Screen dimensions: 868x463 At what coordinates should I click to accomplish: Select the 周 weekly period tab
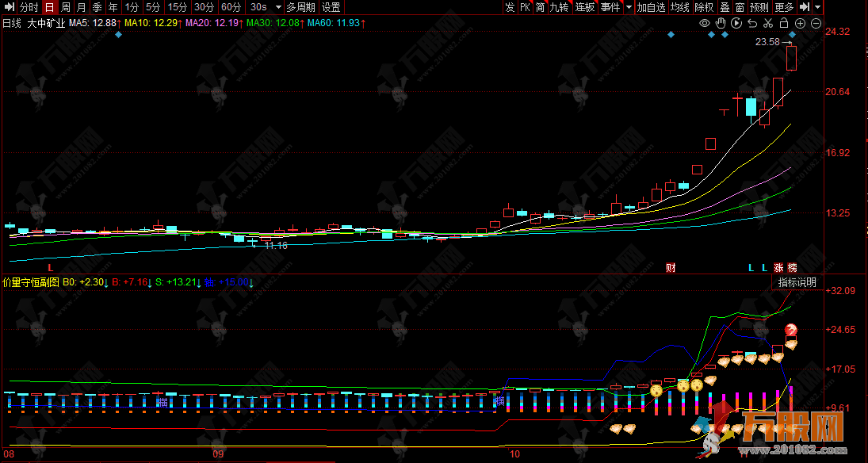(x=65, y=7)
